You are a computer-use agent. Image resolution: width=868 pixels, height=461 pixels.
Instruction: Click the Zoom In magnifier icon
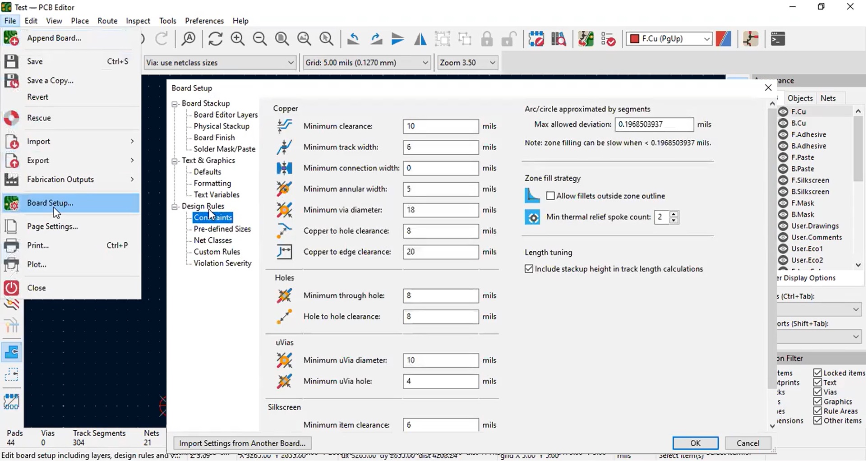tap(238, 39)
